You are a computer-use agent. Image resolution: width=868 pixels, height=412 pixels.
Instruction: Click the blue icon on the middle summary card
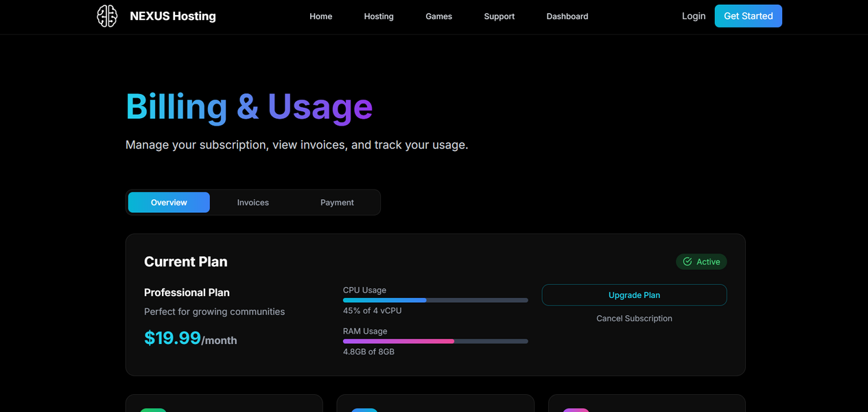[364, 410]
